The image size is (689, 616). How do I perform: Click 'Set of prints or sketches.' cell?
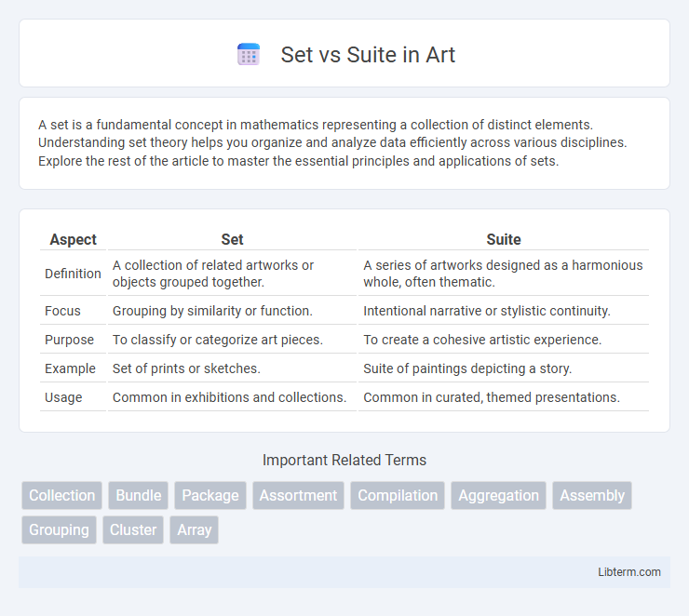[232, 368]
